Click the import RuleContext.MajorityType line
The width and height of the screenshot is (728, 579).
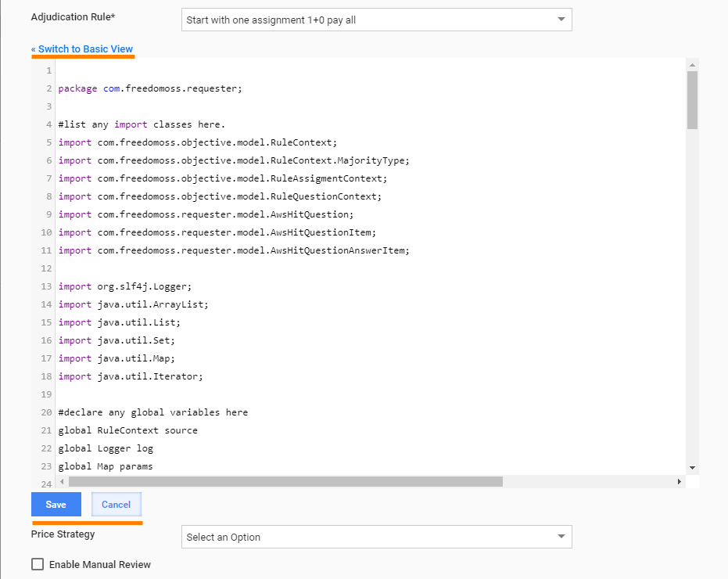click(x=234, y=160)
